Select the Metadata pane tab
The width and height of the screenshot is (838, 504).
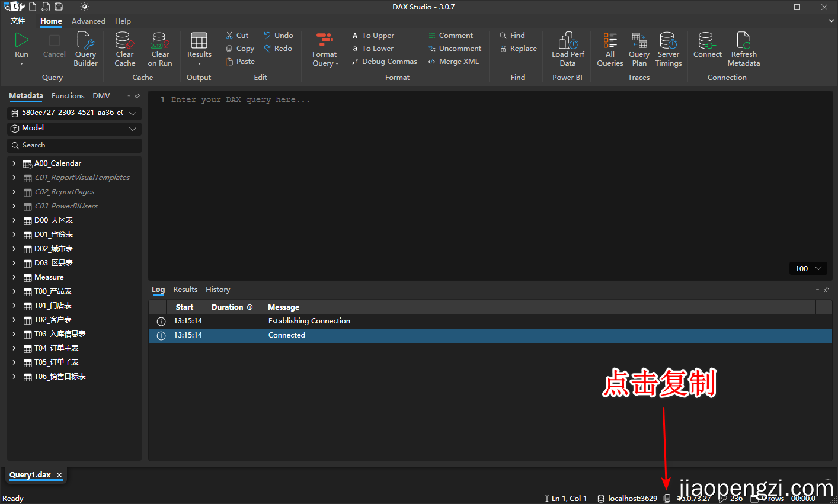(26, 95)
